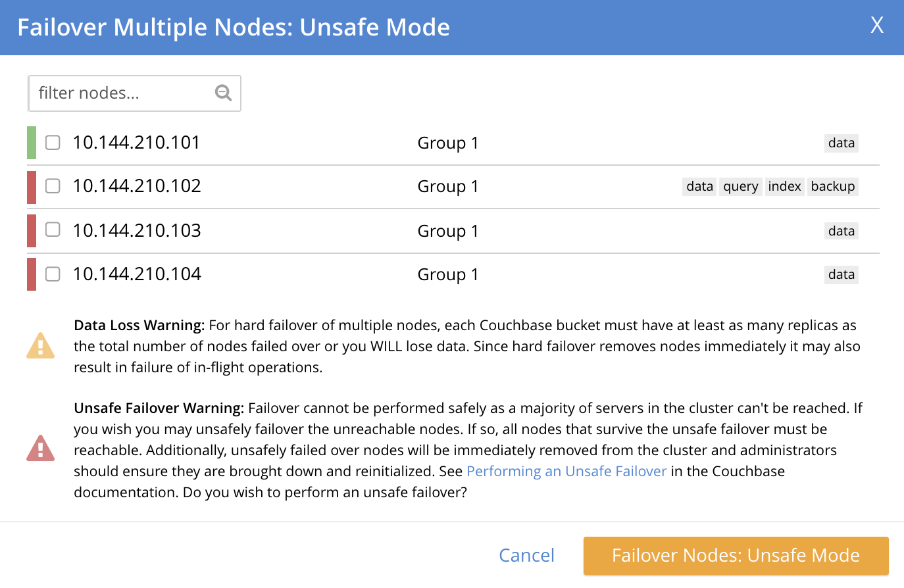
Task: Click the green status bar for node 10.144.210.101
Action: pyautogui.click(x=32, y=143)
